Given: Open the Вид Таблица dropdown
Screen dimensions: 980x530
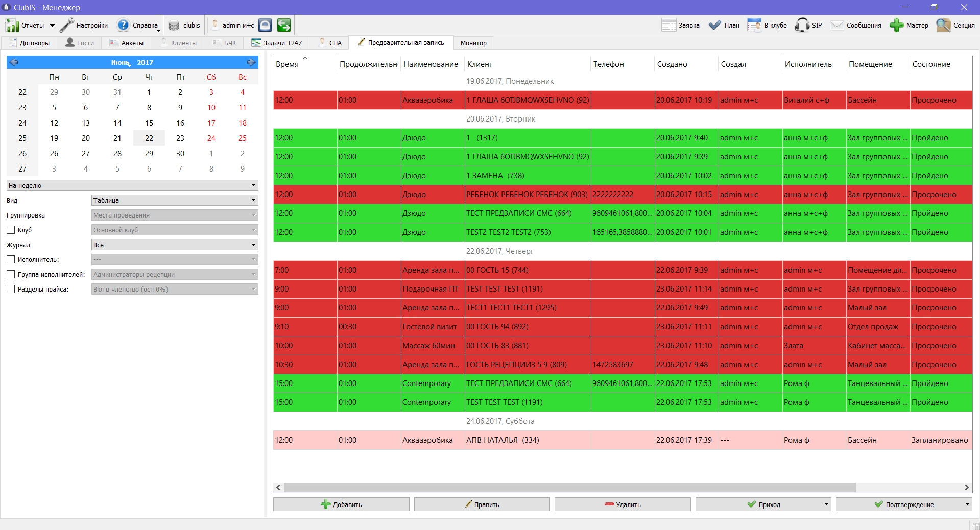Looking at the screenshot, I should (175, 200).
